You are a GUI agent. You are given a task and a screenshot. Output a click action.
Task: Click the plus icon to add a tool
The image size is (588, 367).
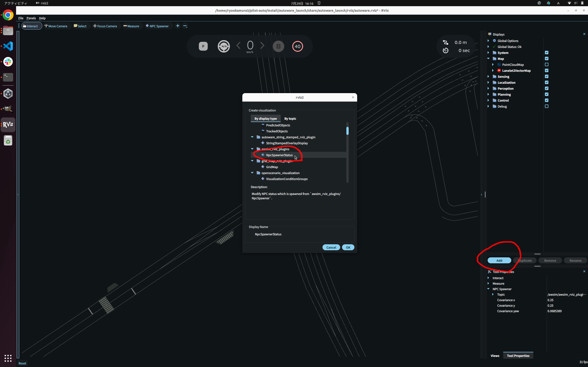point(178,26)
